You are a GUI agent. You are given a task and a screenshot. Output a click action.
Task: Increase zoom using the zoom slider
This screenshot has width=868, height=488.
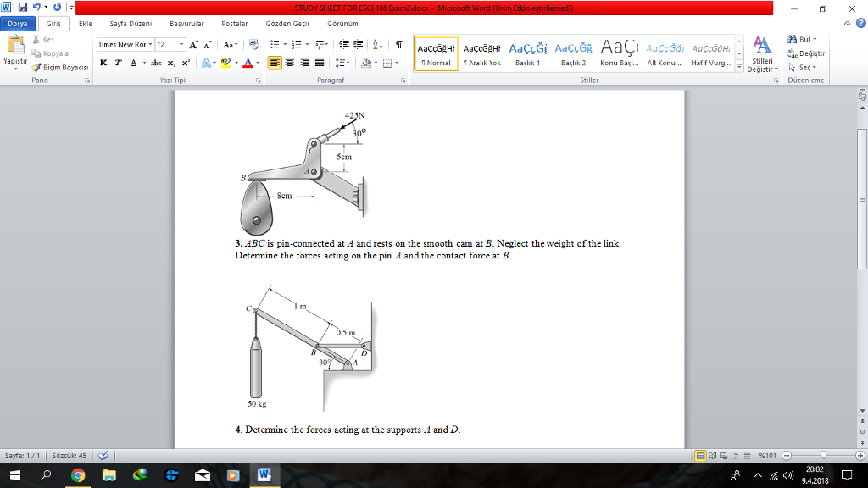click(x=860, y=454)
